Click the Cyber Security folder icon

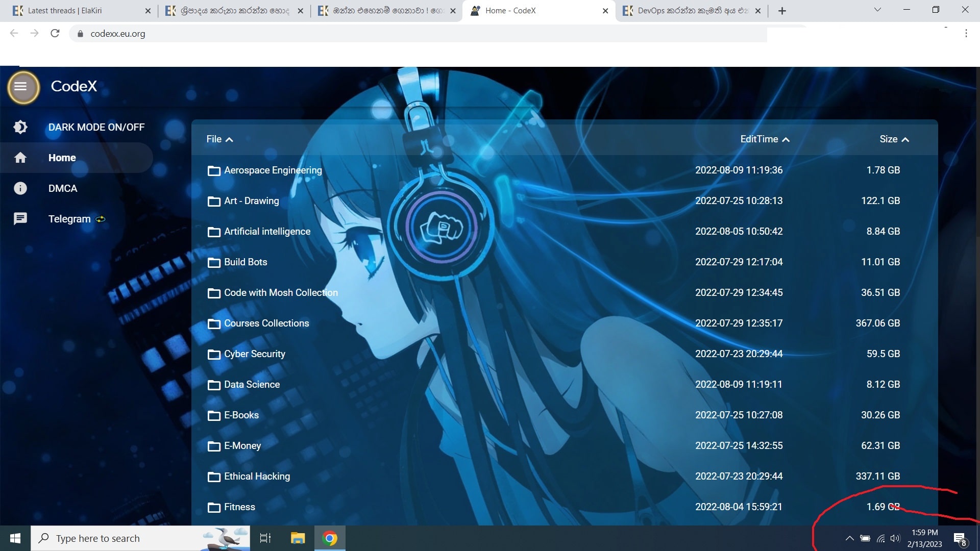point(214,355)
